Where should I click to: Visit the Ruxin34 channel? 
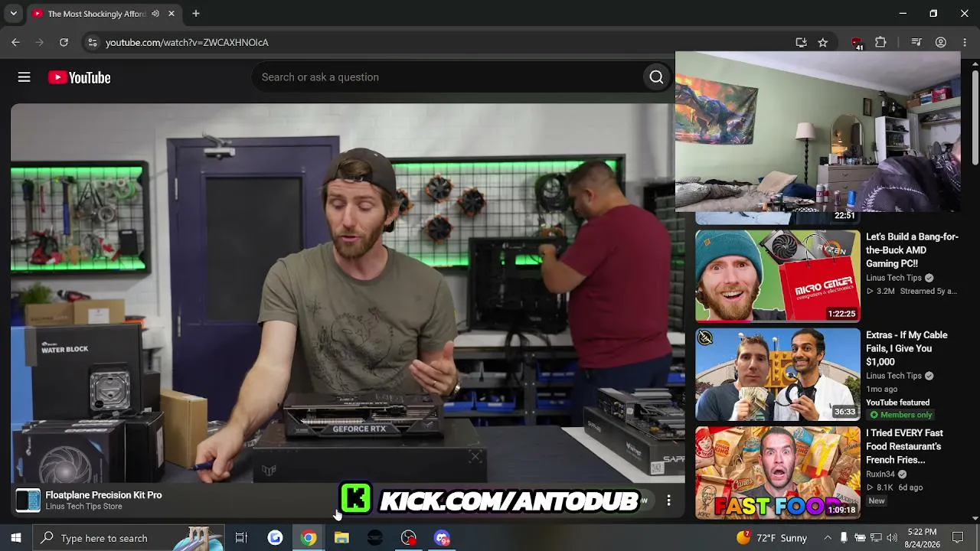(880, 474)
